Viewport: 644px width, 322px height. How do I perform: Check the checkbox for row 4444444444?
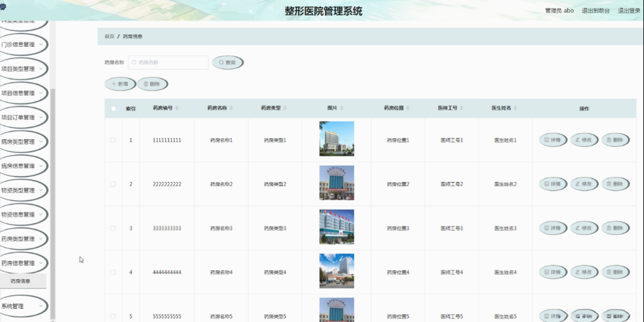113,272
